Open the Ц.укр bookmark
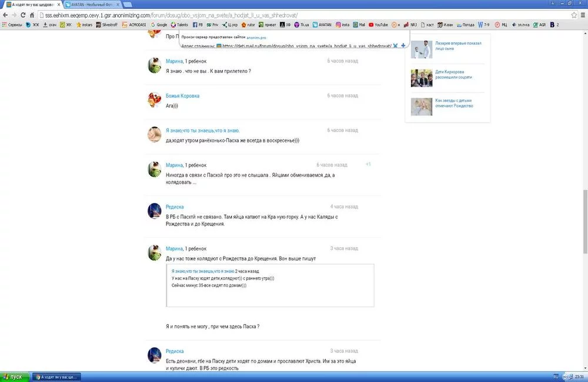 230,25
